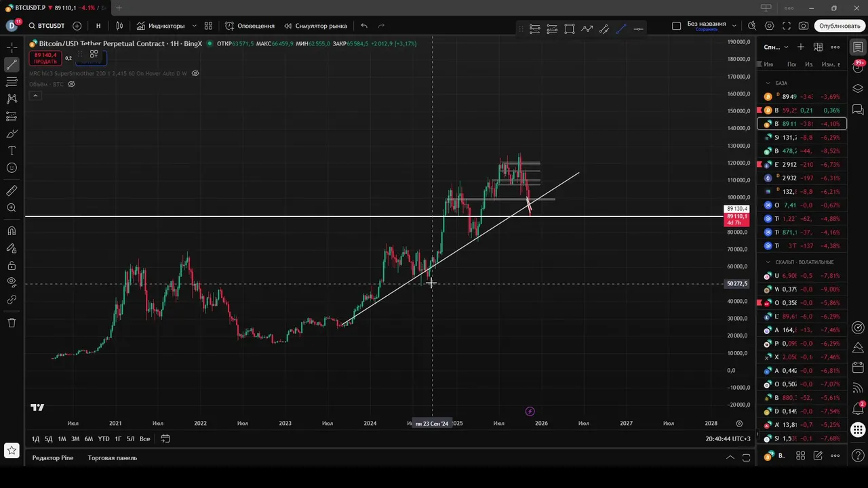Open the patterns tool in left toolbar
This screenshot has width=868, height=488.
point(12,99)
